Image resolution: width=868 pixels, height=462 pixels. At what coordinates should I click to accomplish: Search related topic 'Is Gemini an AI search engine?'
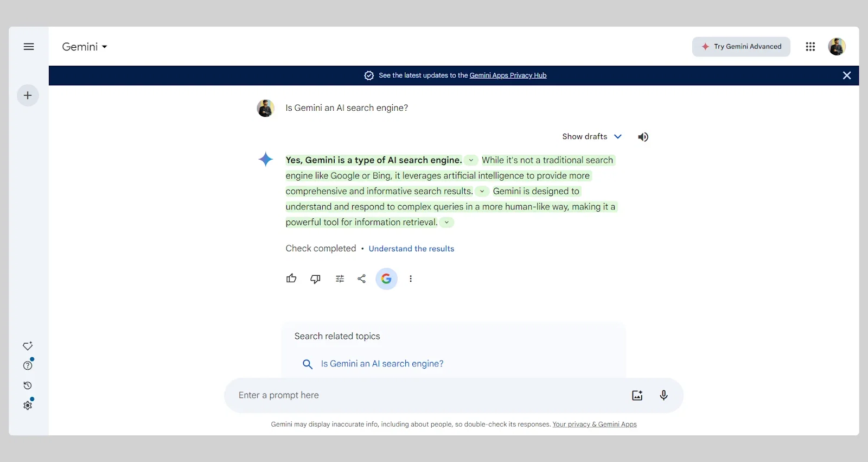[x=382, y=364]
